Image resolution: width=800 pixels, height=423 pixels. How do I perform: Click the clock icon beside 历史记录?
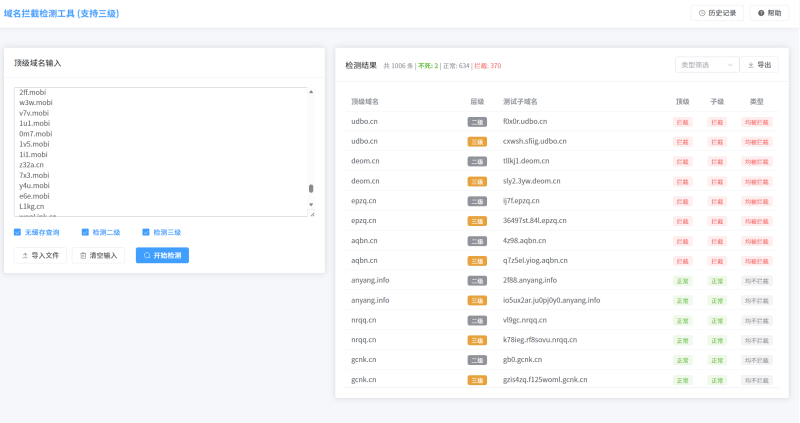tap(702, 13)
